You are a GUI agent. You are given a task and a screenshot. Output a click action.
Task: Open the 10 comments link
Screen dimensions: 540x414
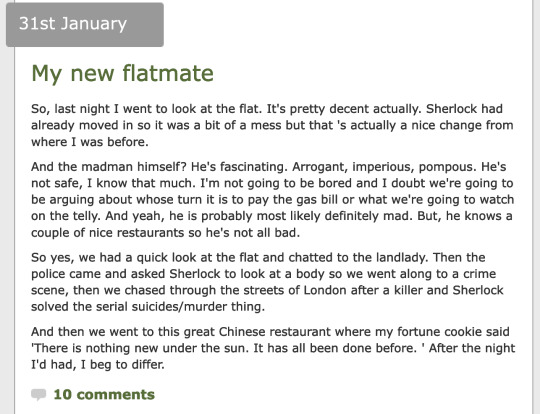click(x=104, y=395)
